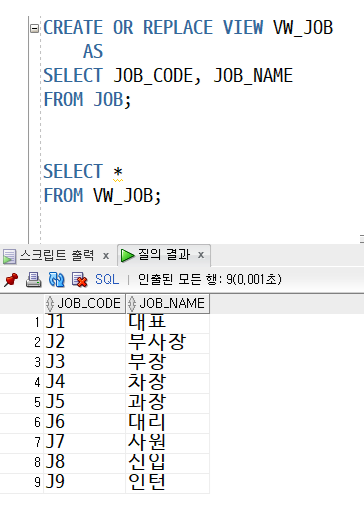Viewport: 364px width, 527px height.
Task: Select the 인턴 cell
Action: (168, 483)
